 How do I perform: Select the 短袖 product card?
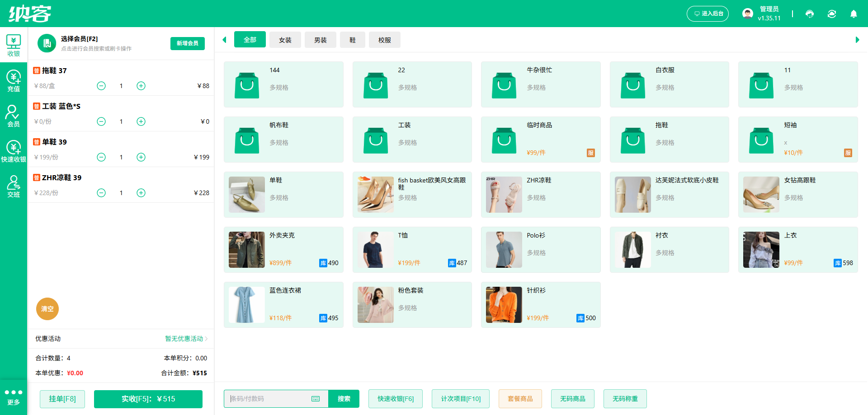tap(798, 140)
